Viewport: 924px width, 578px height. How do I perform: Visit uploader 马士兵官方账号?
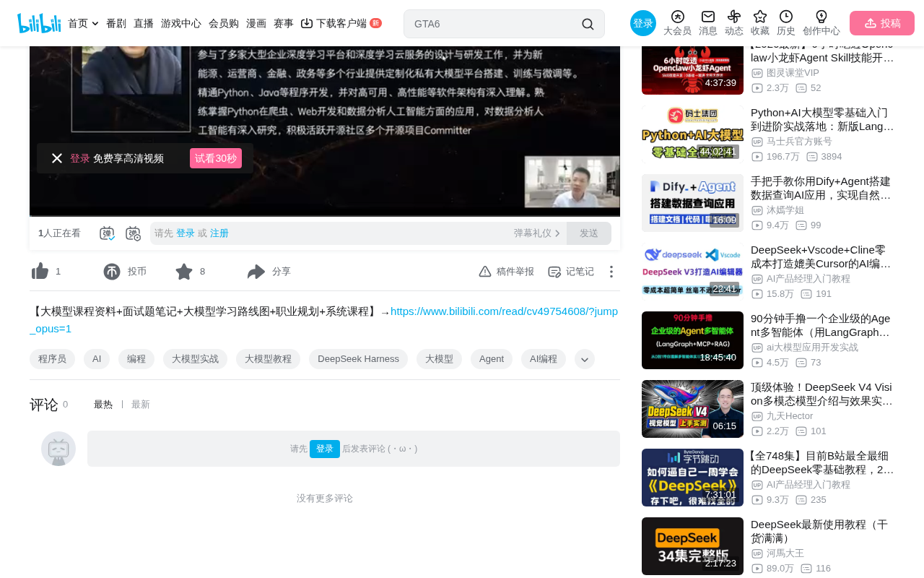(x=799, y=142)
